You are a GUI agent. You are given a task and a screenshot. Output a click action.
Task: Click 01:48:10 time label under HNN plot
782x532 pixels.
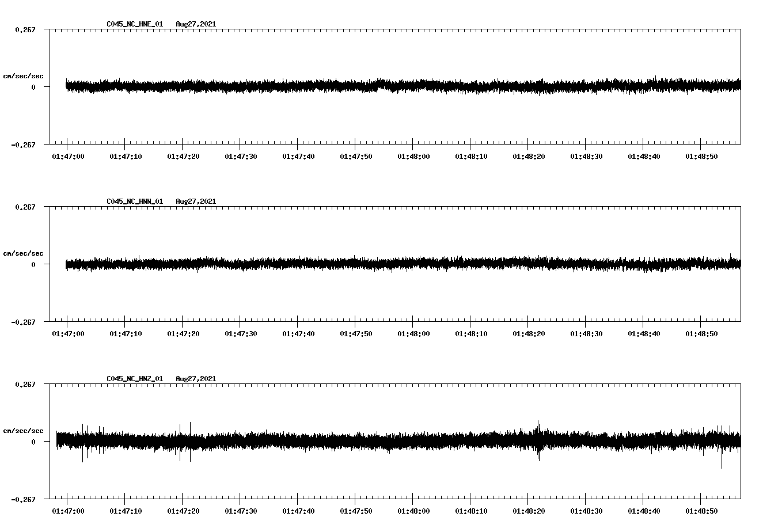pyautogui.click(x=471, y=333)
